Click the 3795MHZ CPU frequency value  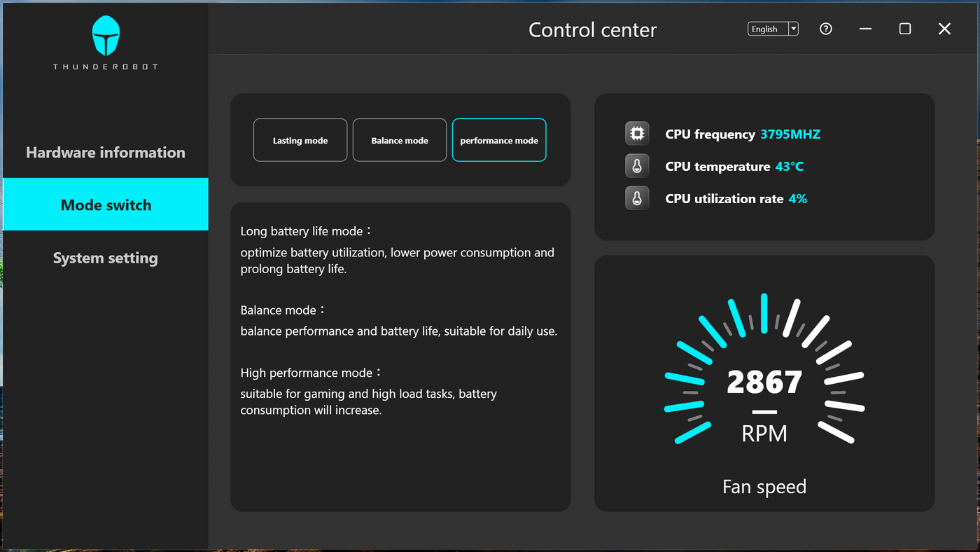790,134
